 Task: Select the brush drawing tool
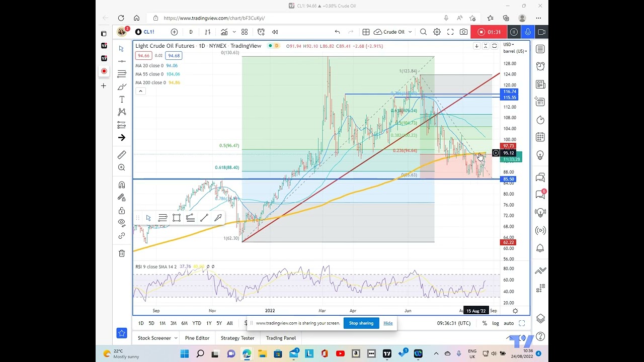(x=121, y=87)
